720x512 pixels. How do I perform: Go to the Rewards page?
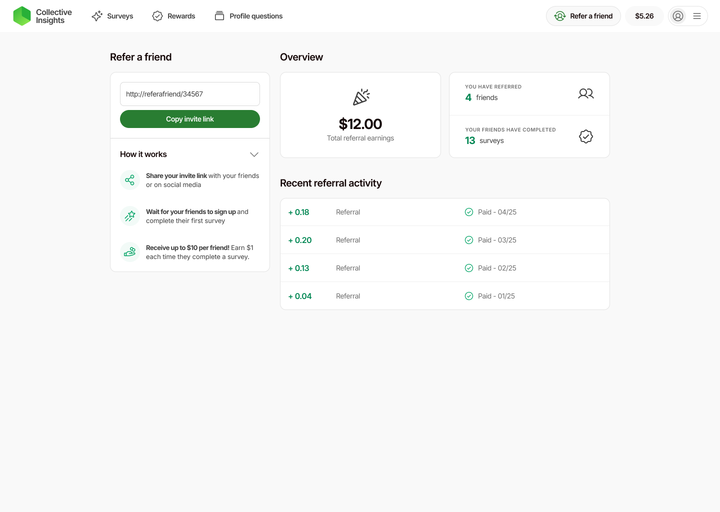click(173, 16)
